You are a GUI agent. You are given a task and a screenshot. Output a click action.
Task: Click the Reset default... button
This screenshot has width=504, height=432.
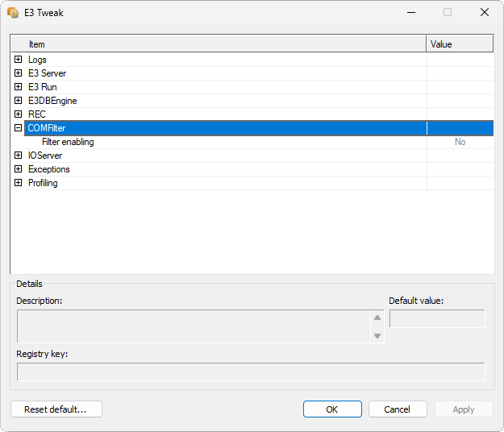pyautogui.click(x=56, y=409)
